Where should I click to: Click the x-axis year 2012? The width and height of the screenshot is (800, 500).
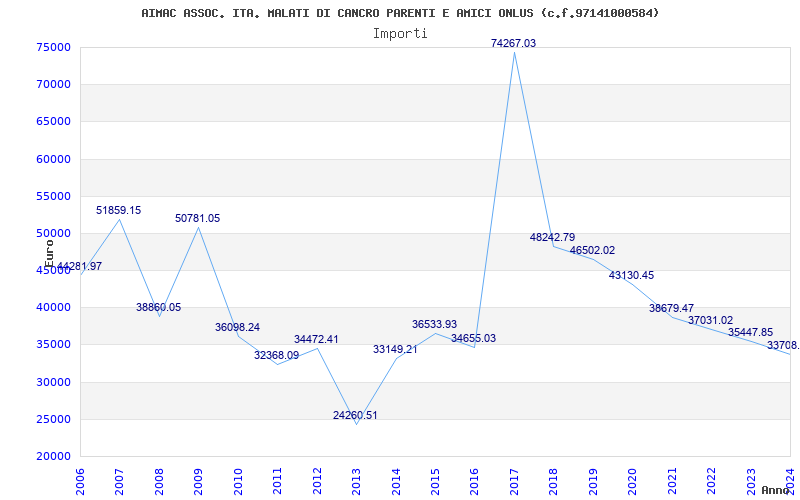[317, 481]
